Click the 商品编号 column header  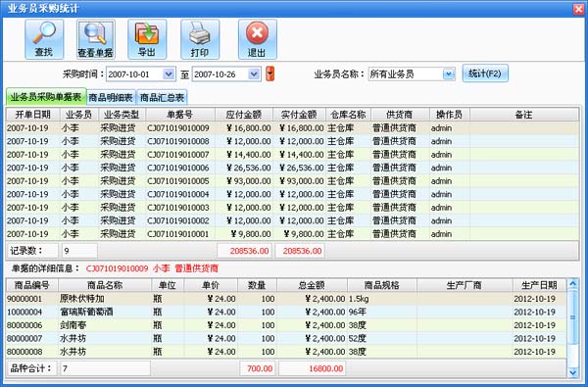(x=32, y=285)
